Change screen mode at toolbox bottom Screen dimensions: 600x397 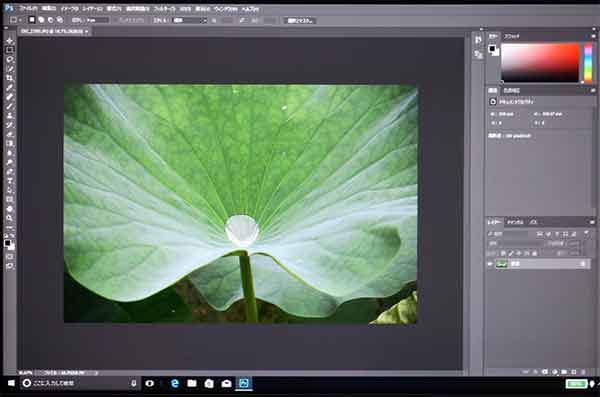[x=10, y=266]
